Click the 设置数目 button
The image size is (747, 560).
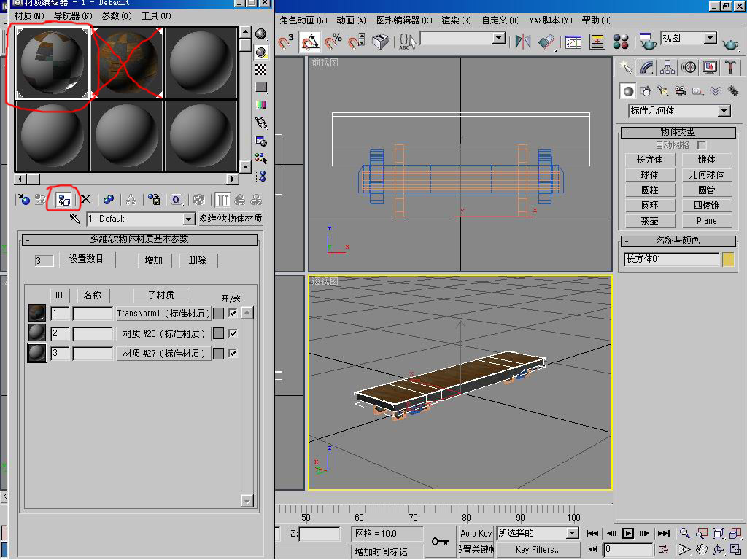point(87,260)
